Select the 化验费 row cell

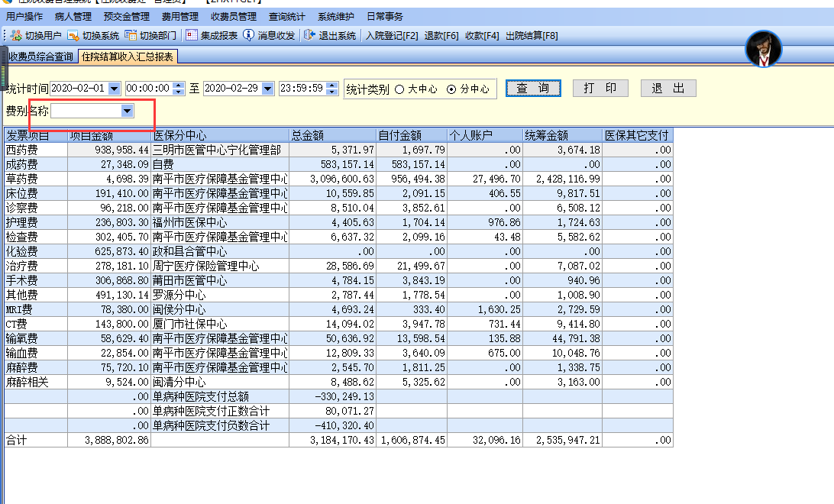(x=36, y=251)
